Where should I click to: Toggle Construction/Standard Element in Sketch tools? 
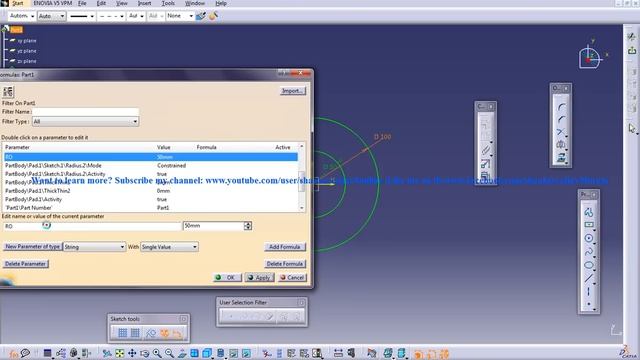click(151, 333)
